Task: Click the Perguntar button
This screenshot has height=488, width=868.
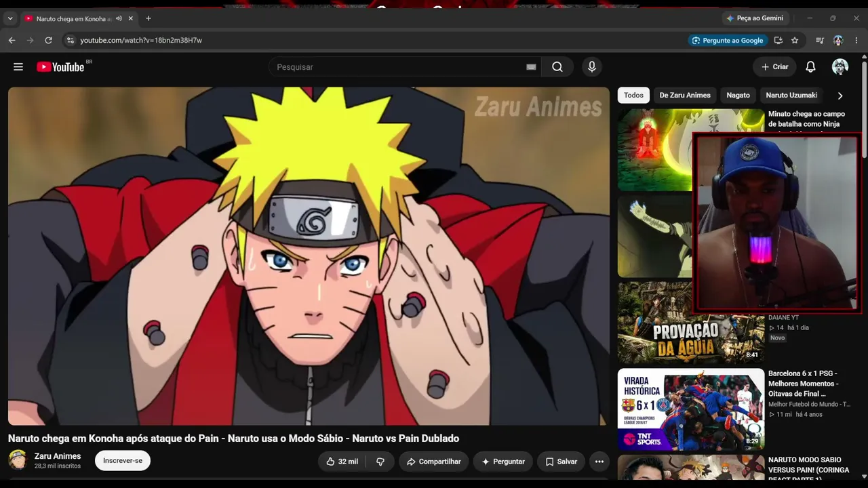Action: 503,462
